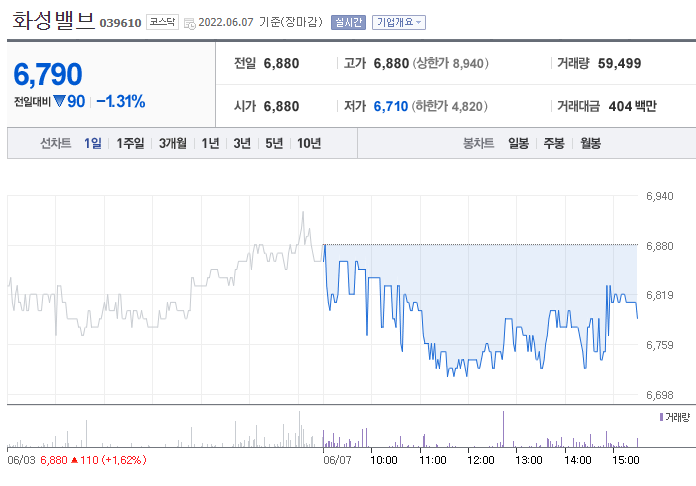
Task: Click the 저가 value 6,710
Action: (x=391, y=107)
